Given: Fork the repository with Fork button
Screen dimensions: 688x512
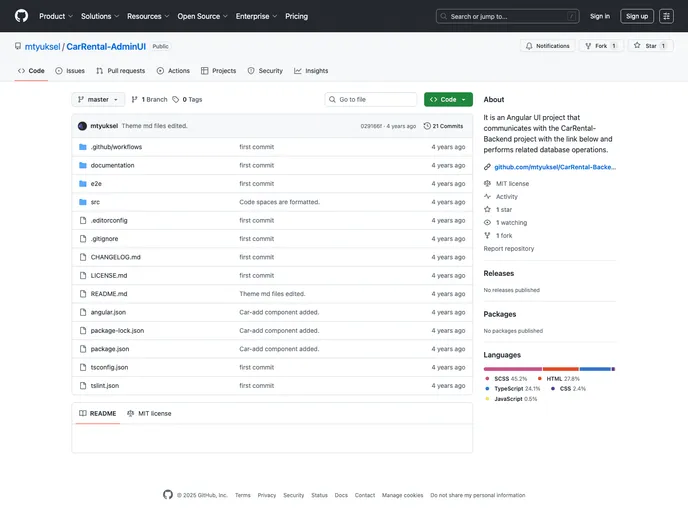Looking at the screenshot, I should [601, 46].
